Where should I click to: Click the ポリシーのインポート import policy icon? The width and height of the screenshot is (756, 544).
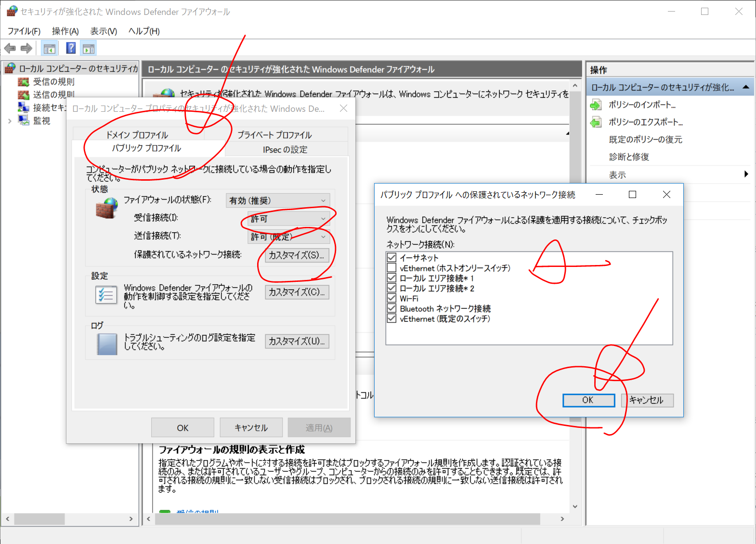click(x=596, y=105)
